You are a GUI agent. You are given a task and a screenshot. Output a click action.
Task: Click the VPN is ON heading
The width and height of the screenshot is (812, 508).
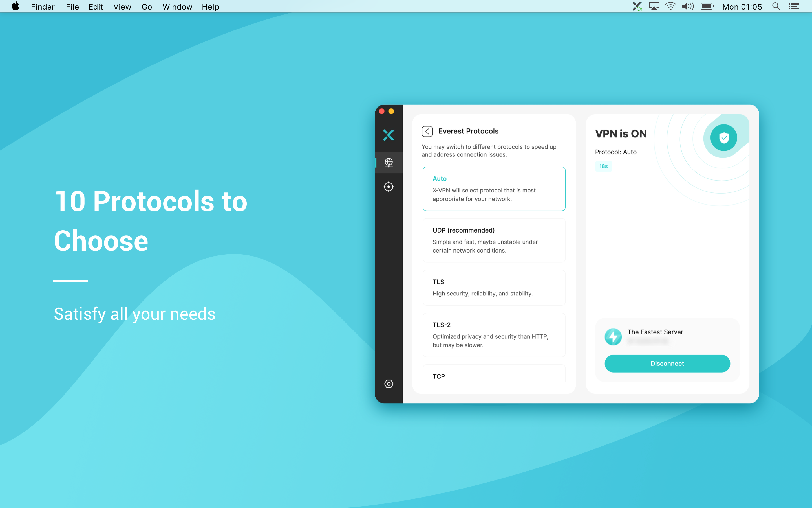tap(621, 134)
